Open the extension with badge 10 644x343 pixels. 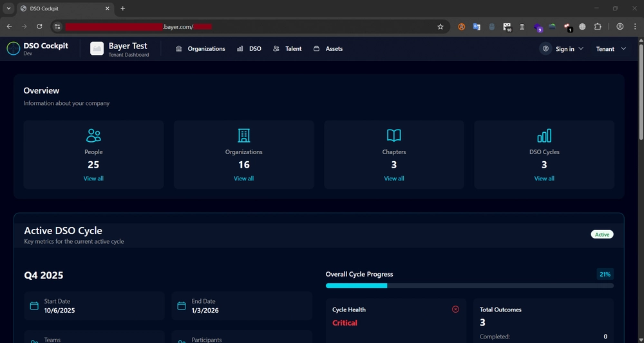(507, 27)
